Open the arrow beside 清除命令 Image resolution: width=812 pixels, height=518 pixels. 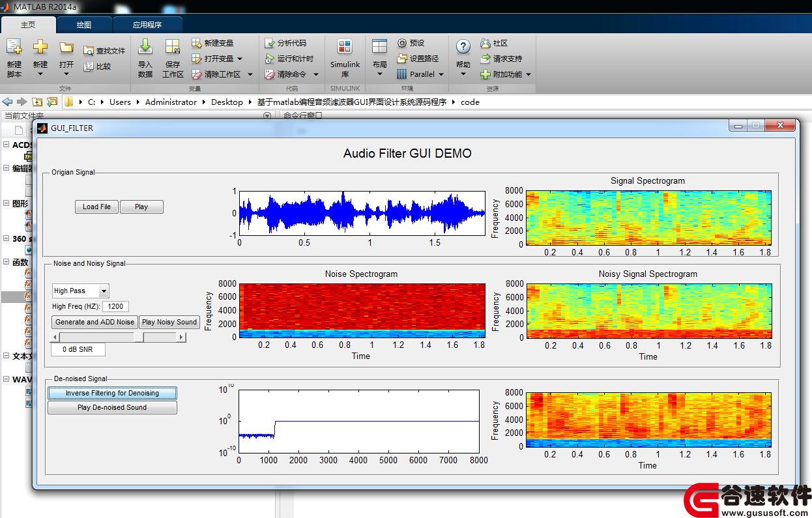coord(316,74)
